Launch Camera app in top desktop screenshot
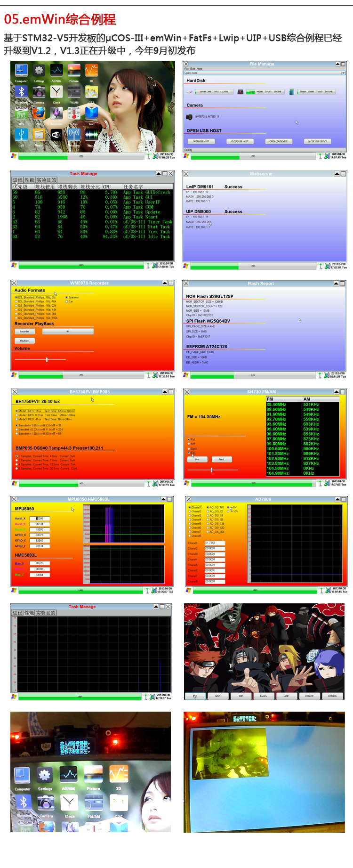Viewport: 353px width, 868px height. [x=39, y=92]
